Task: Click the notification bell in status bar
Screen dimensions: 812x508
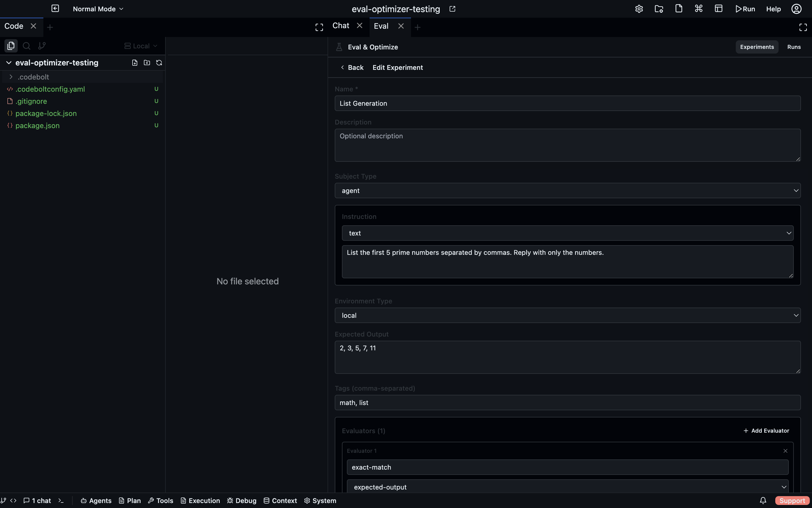Action: coord(763,501)
